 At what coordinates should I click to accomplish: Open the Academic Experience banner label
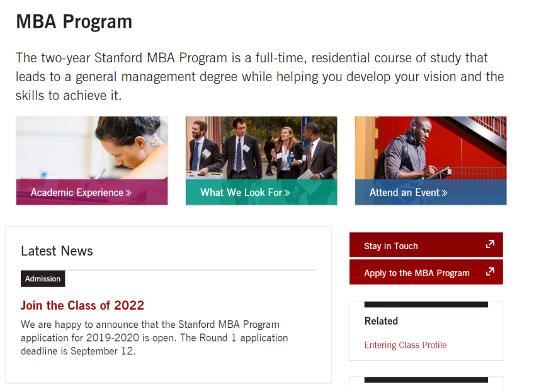click(77, 193)
